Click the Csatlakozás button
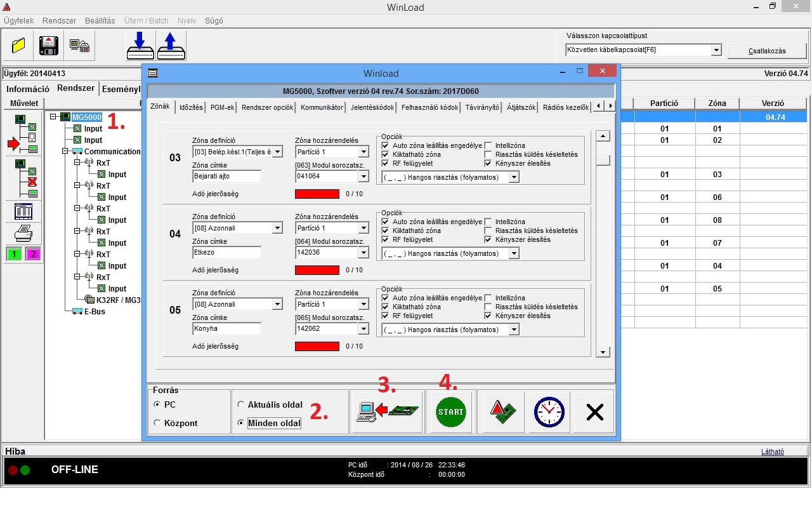 coord(767,51)
